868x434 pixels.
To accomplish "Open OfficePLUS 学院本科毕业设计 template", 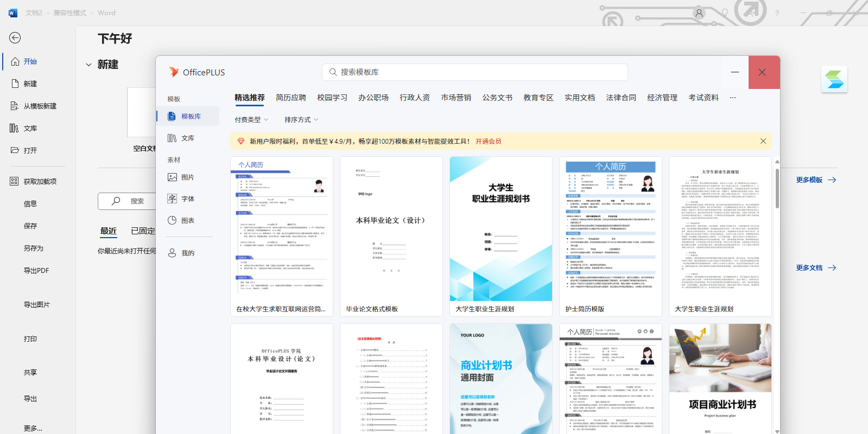I will tap(282, 379).
